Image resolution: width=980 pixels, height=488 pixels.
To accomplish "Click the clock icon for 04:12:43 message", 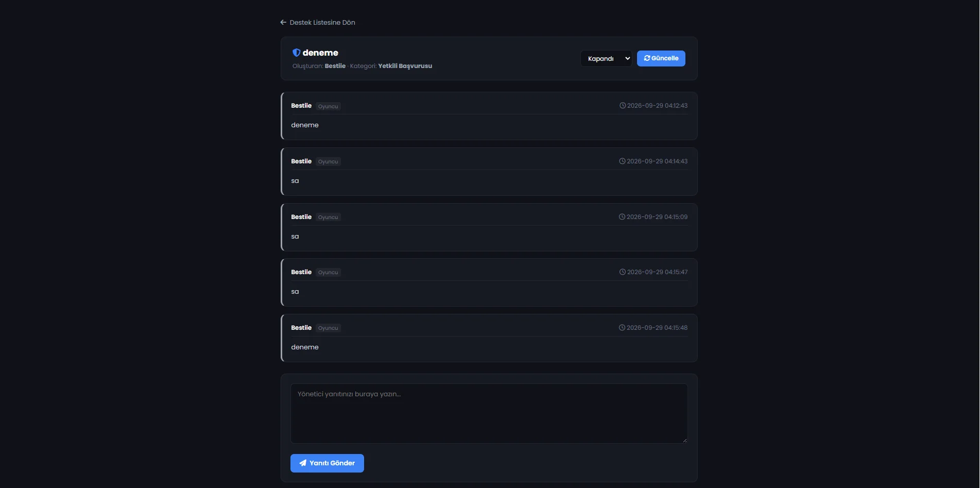I will [x=623, y=106].
